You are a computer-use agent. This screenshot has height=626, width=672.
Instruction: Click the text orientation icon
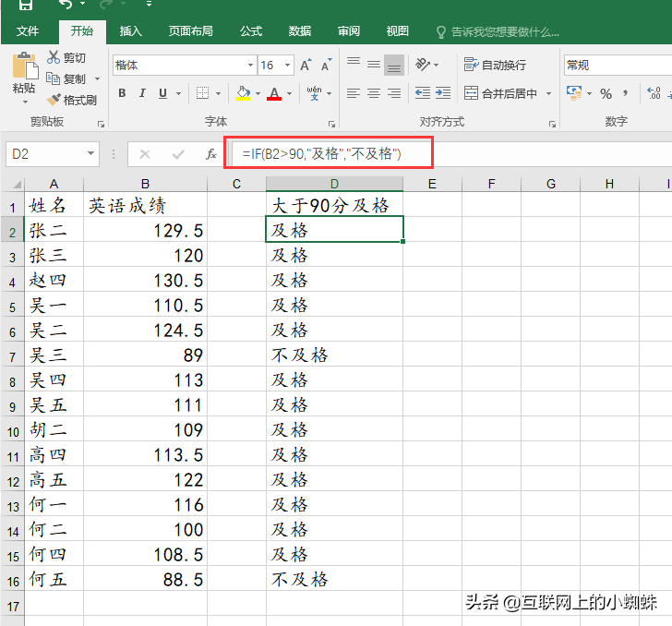click(423, 65)
